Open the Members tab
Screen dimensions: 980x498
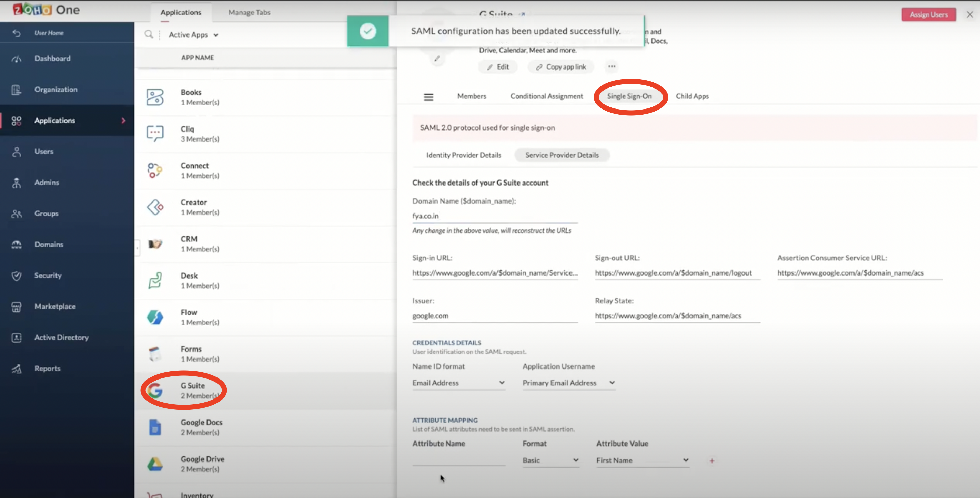472,96
